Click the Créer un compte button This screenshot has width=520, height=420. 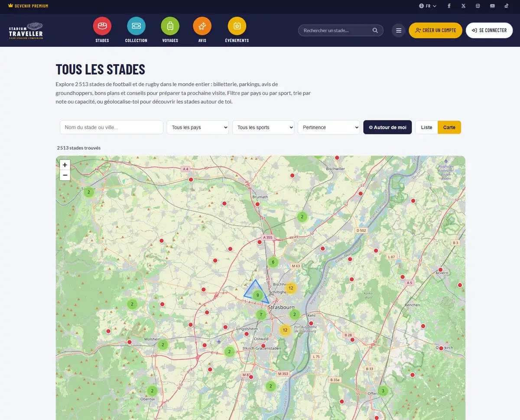(x=435, y=30)
